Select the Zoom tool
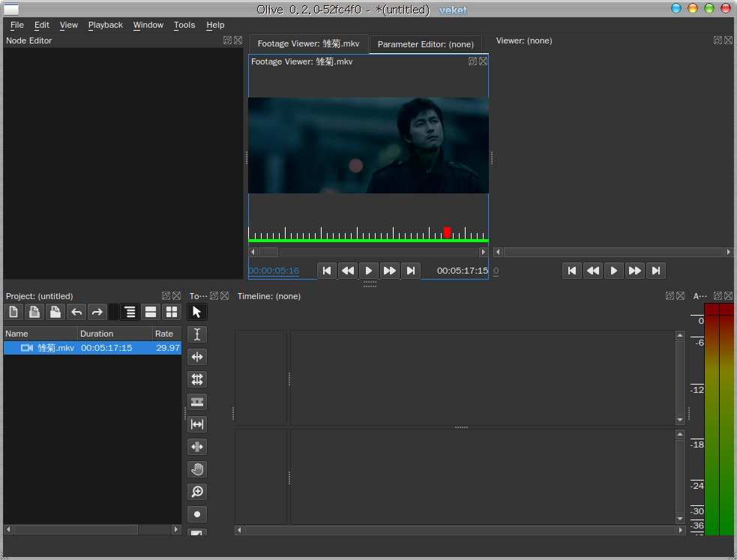Screen dimensions: 737x560 coord(197,492)
